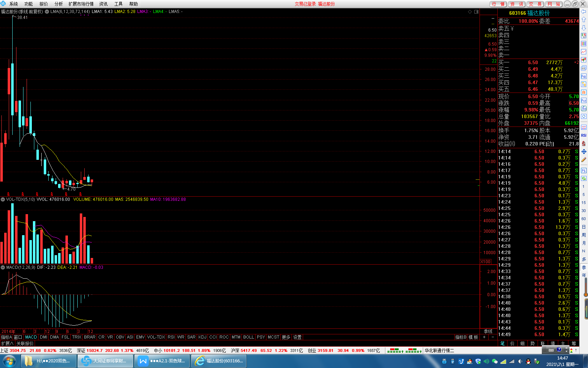Open the 系统 menu
Screen dimensions: 588x368
click(14, 4)
